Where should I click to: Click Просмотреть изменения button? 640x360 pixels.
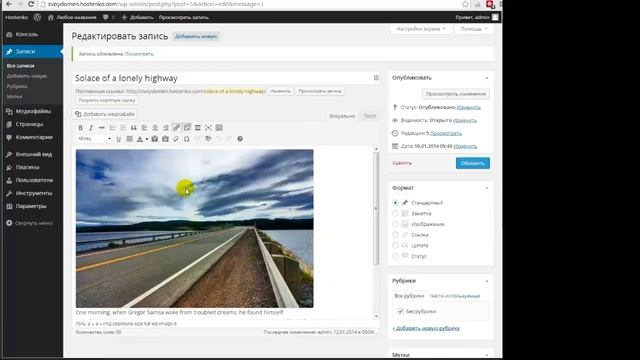(456, 93)
